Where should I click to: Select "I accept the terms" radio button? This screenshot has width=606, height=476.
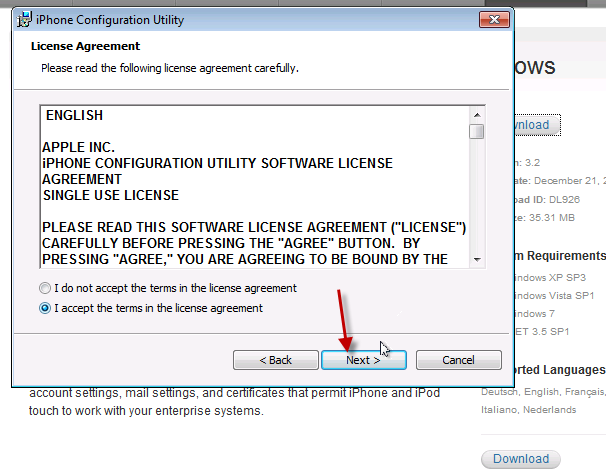tap(45, 308)
